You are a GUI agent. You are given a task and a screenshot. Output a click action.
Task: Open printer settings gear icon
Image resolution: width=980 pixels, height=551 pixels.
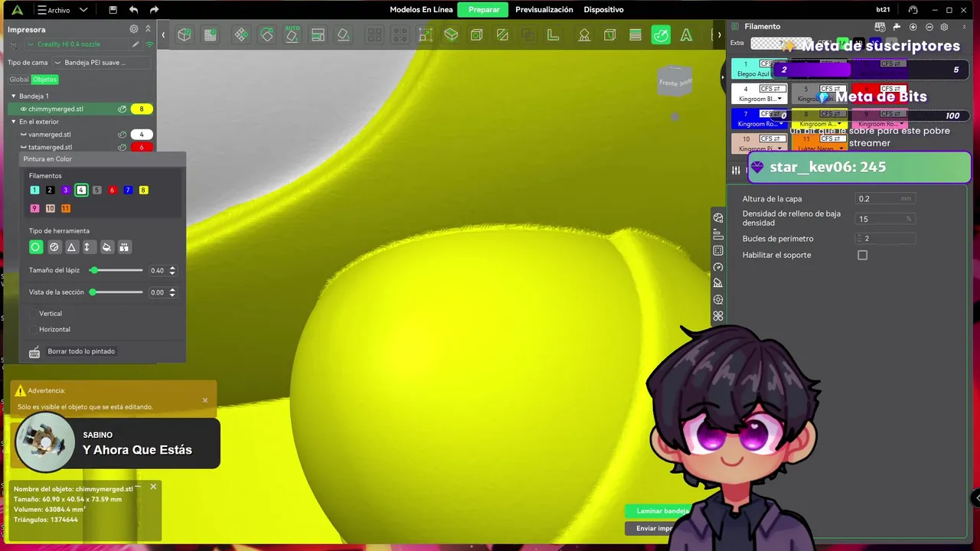(134, 29)
